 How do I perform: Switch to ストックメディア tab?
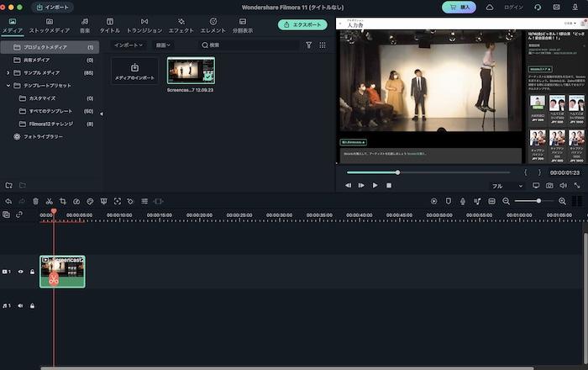50,25
